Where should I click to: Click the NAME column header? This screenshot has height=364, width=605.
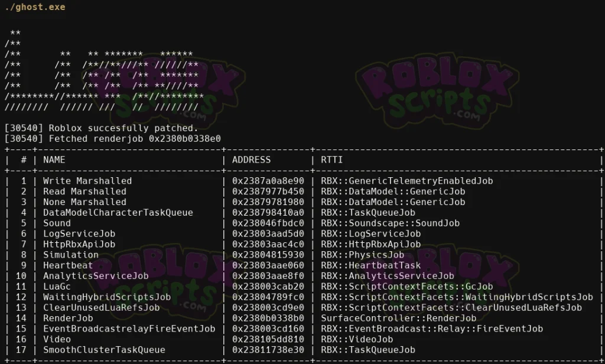coord(54,160)
